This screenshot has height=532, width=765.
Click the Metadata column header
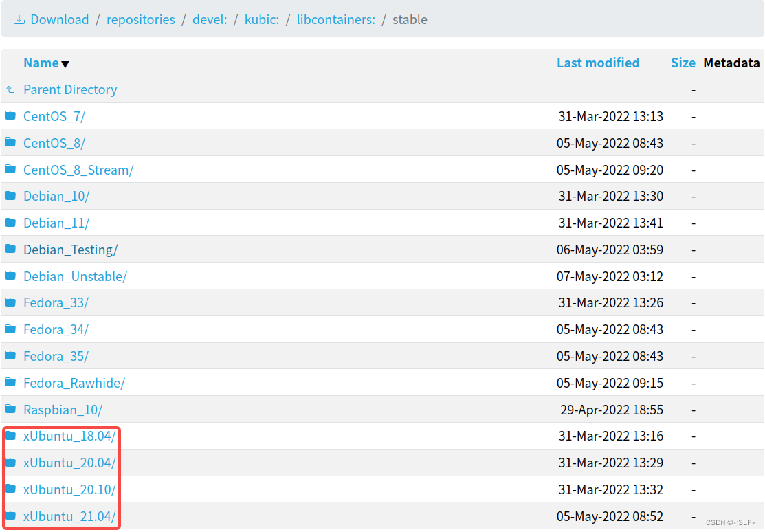[731, 63]
